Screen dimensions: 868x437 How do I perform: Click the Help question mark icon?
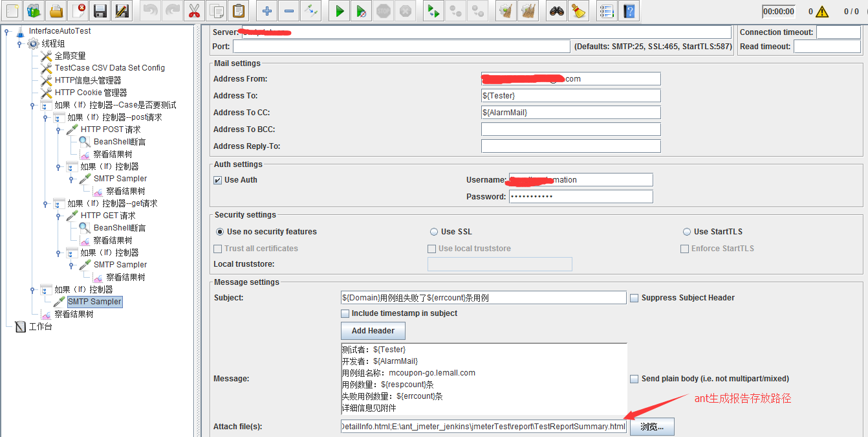629,11
